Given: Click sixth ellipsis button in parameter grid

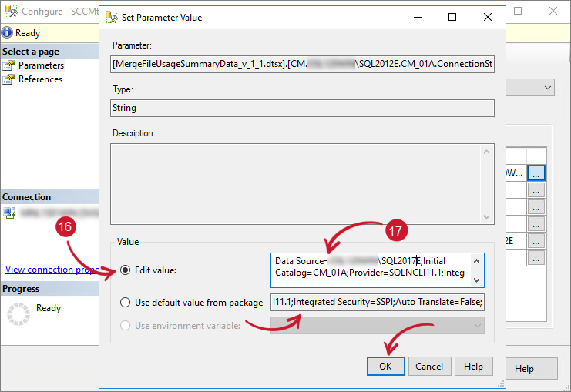Looking at the screenshot, I should pyautogui.click(x=536, y=259).
